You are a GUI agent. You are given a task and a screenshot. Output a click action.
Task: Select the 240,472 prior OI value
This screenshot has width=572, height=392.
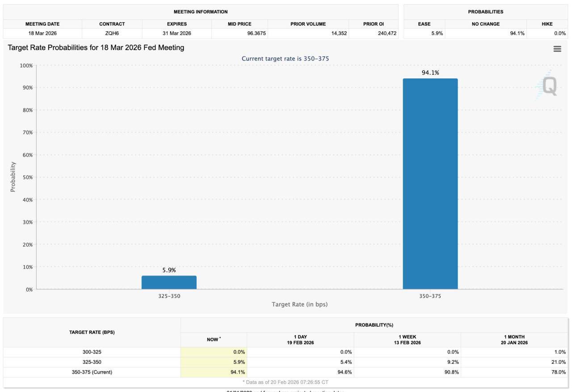[386, 33]
